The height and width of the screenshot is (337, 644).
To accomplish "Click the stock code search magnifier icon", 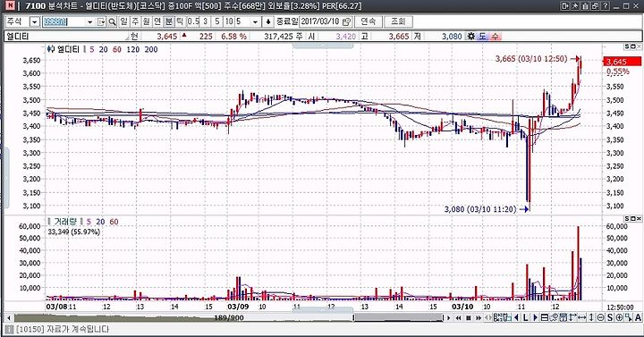I will (x=112, y=21).
